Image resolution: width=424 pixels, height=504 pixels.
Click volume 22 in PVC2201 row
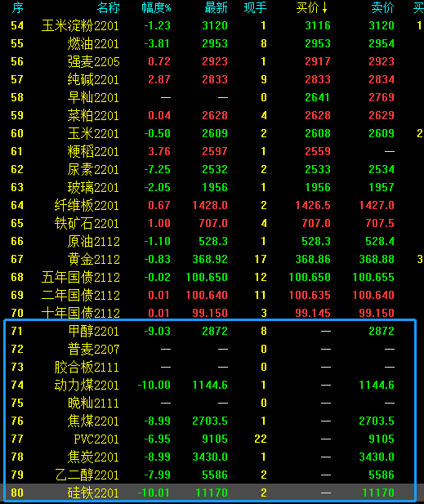[x=261, y=439]
